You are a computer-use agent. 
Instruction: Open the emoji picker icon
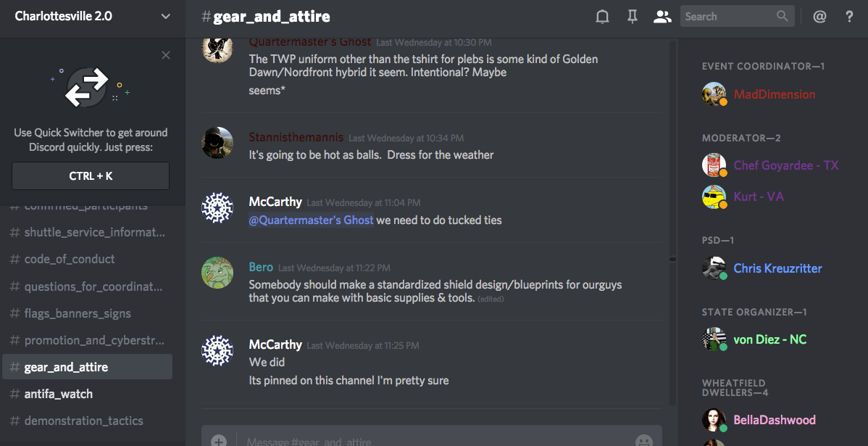pyautogui.click(x=644, y=441)
